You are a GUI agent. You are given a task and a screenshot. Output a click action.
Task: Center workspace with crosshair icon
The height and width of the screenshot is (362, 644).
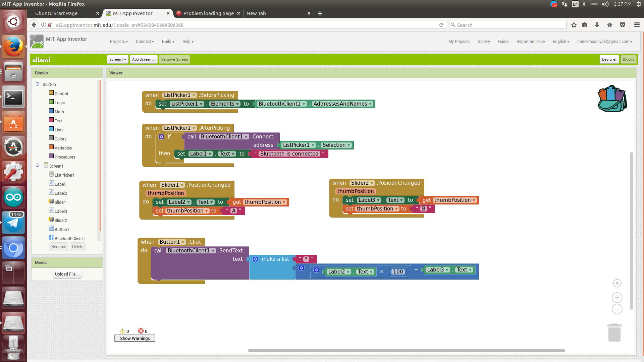617,283
